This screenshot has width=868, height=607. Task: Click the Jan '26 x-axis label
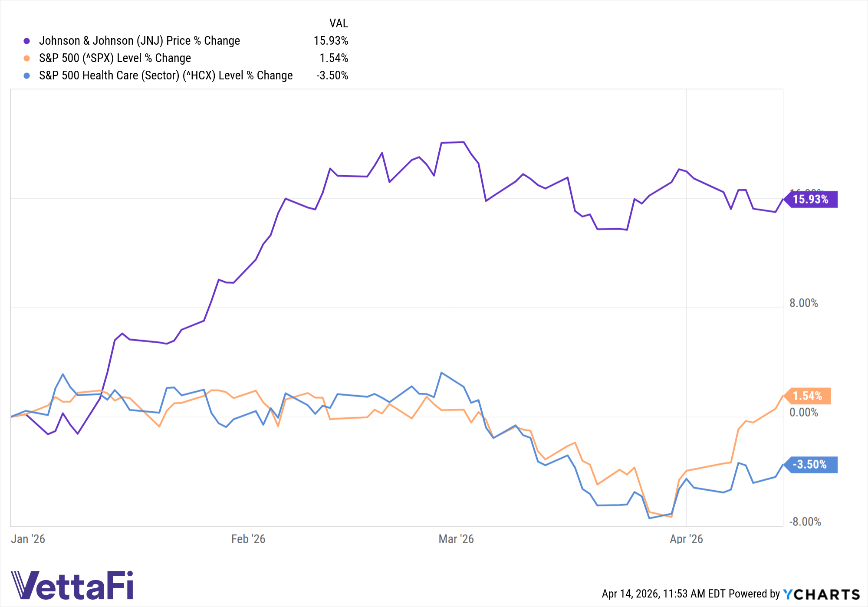[x=28, y=539]
